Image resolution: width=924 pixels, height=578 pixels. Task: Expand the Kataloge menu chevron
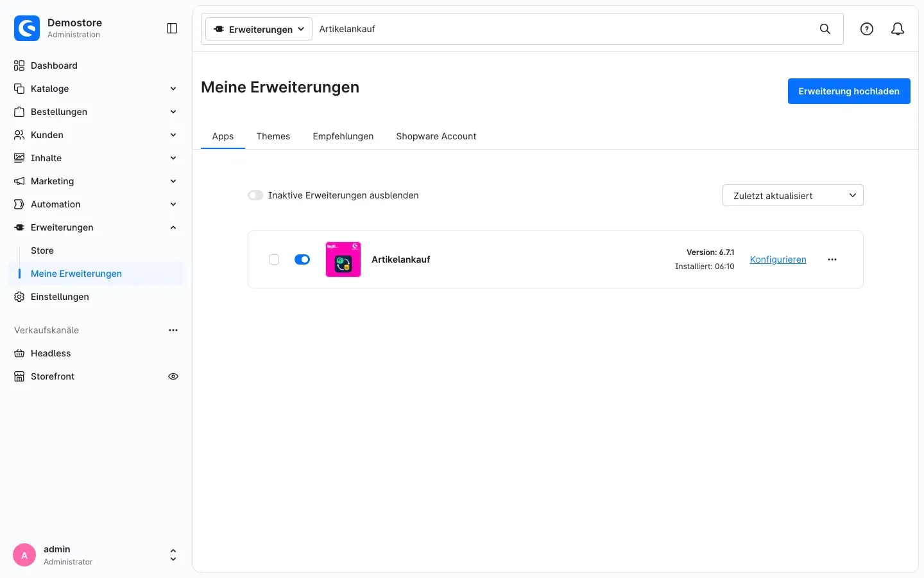click(x=173, y=89)
